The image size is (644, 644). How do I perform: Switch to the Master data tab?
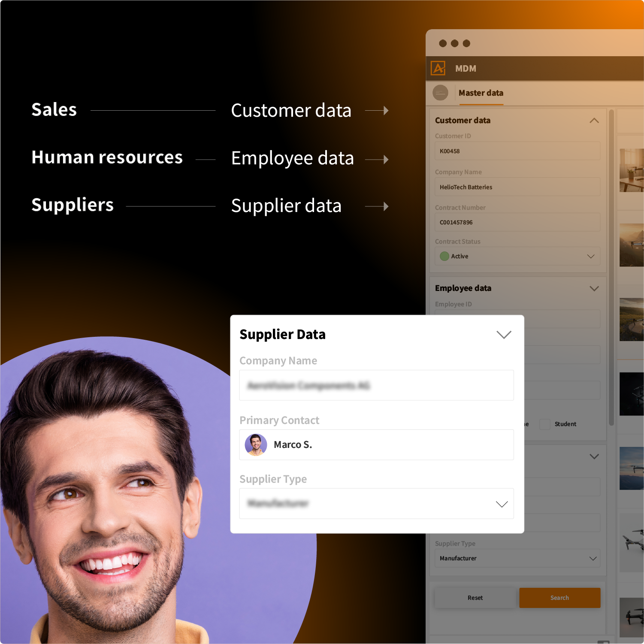pyautogui.click(x=481, y=93)
